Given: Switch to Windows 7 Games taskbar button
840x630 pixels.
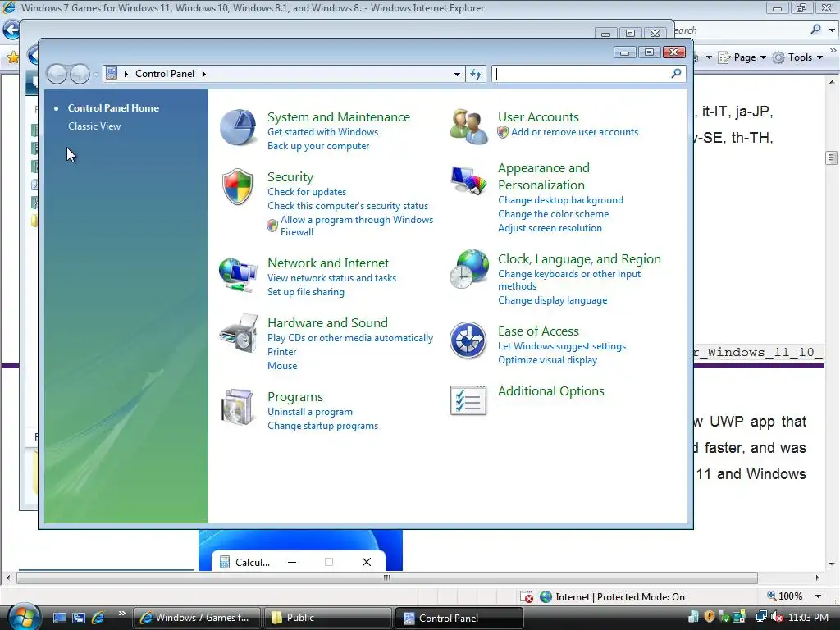Looking at the screenshot, I should click(197, 618).
